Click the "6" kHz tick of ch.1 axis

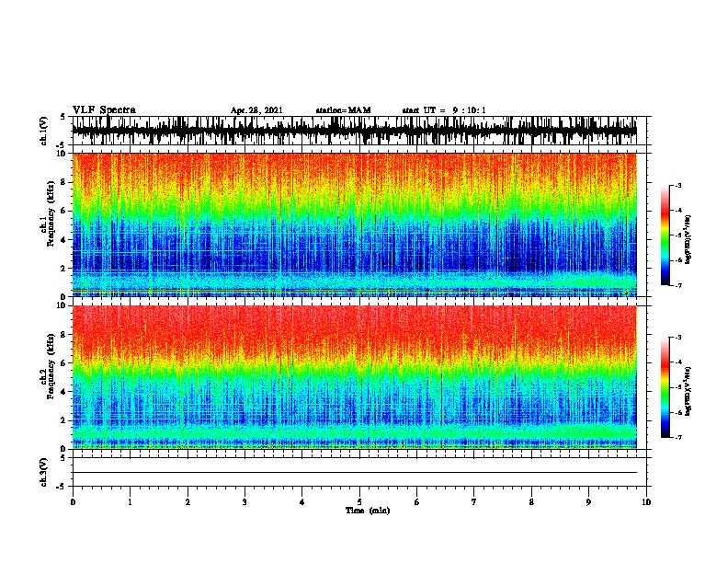tap(64, 211)
